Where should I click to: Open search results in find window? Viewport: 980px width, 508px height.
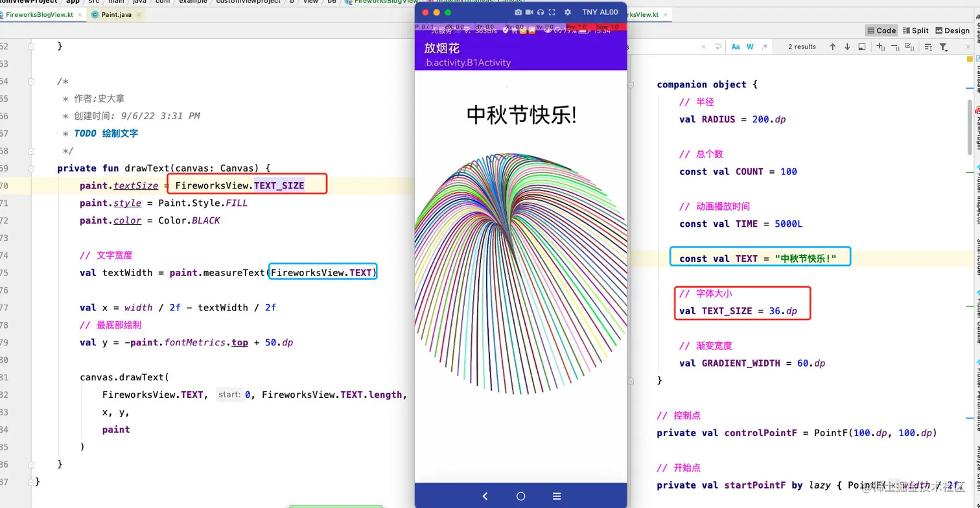pos(861,47)
